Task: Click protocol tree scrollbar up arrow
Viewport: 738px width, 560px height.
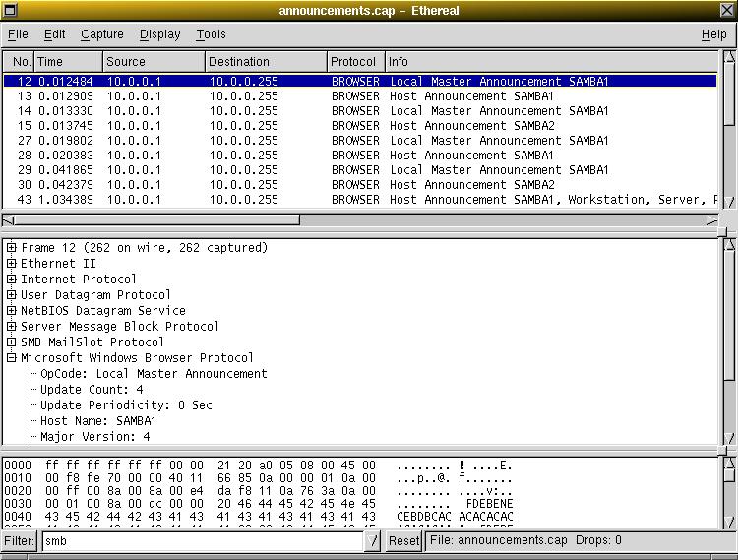Action: coord(729,244)
